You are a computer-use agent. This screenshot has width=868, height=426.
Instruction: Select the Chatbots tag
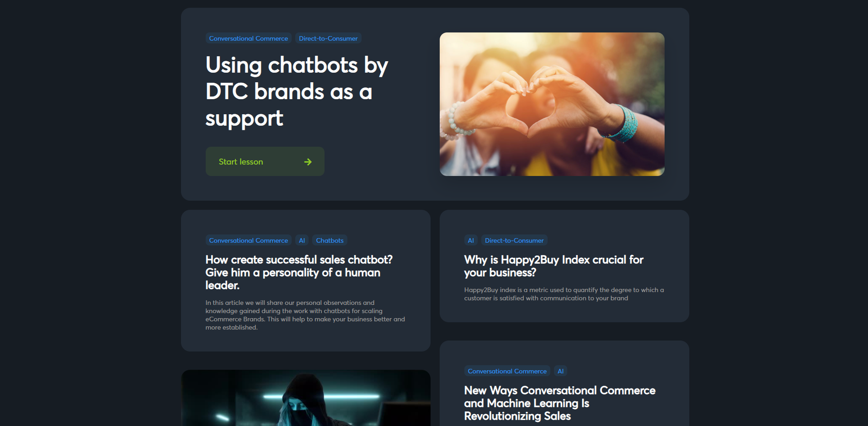[x=330, y=240]
